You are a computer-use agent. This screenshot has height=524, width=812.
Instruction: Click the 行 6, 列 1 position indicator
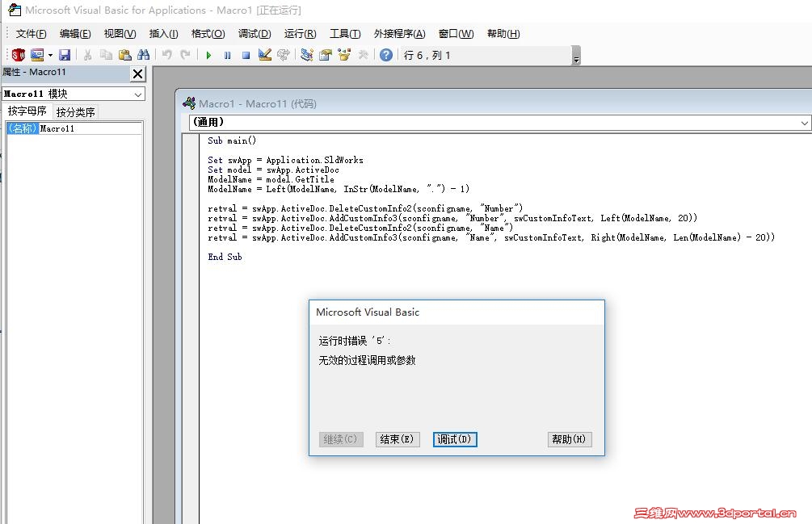click(427, 56)
